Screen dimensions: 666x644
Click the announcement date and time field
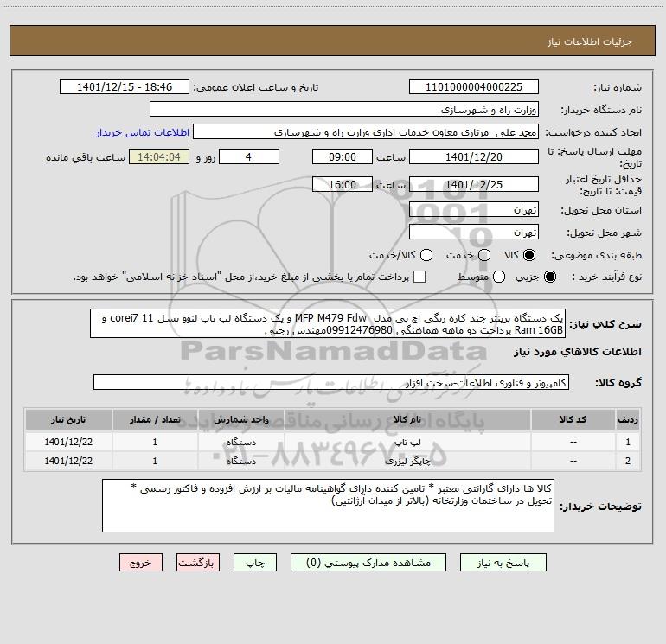coord(125,86)
